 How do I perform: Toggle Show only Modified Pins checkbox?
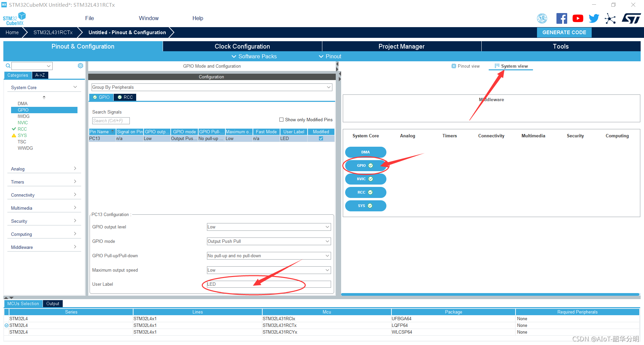click(x=281, y=120)
